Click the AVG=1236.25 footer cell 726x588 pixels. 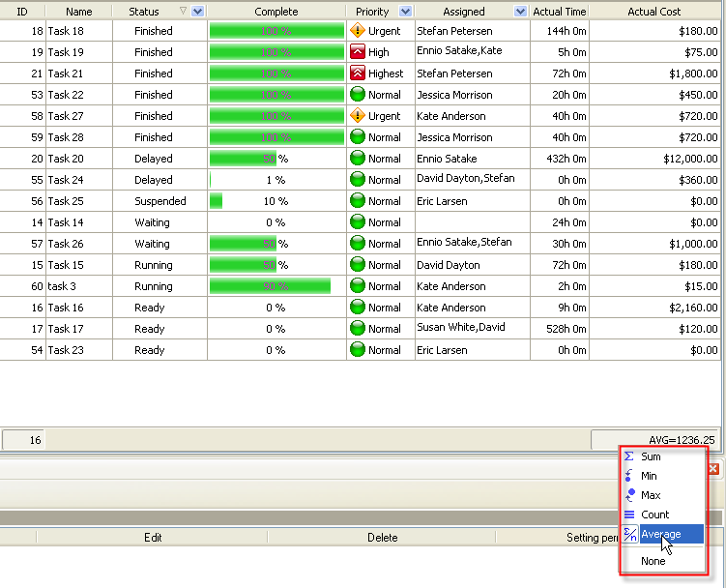coord(656,440)
